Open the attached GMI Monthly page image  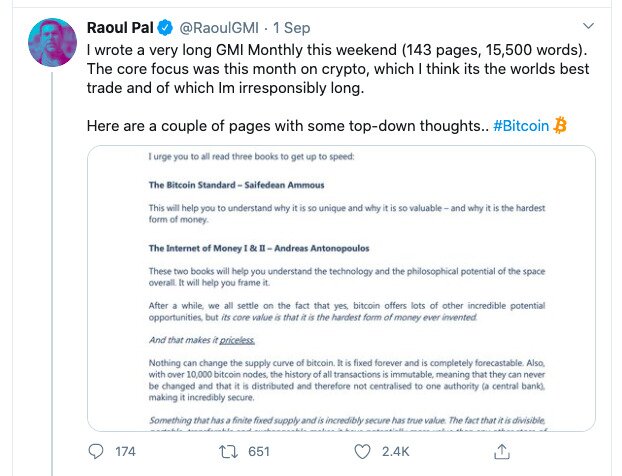click(341, 288)
